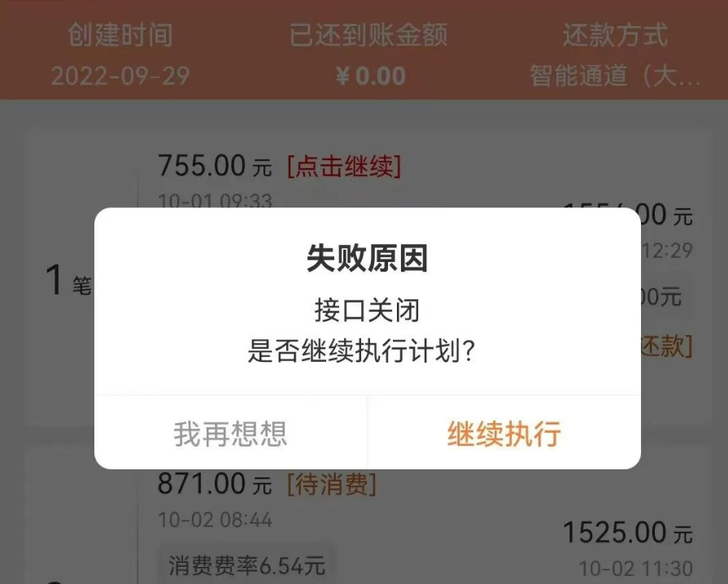Tap the 是否继续执行计划? prompt text
Viewport: 728px width, 584px height.
(x=362, y=351)
